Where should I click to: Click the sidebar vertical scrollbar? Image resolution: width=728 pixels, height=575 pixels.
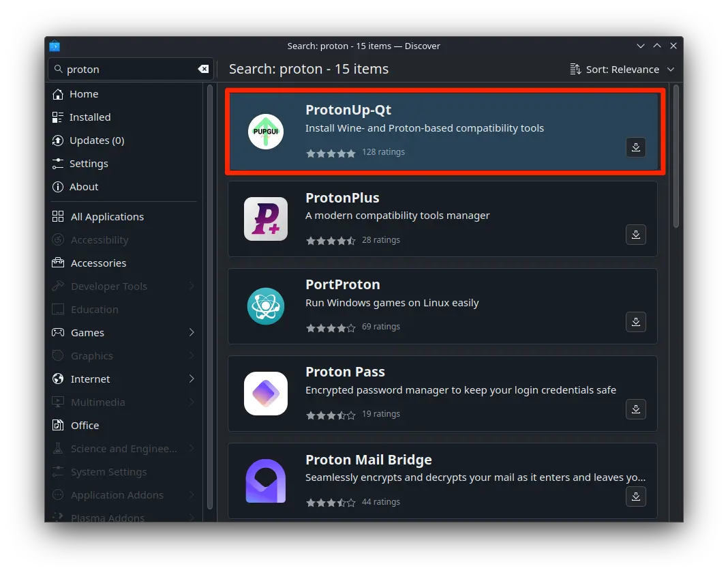click(210, 297)
